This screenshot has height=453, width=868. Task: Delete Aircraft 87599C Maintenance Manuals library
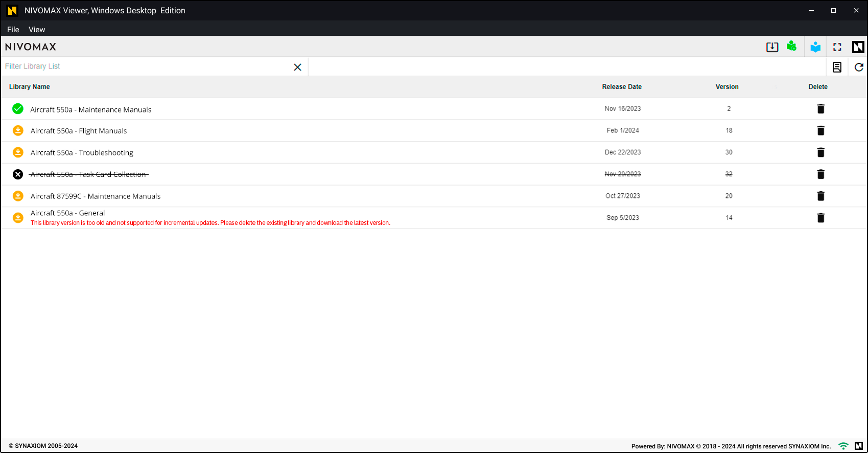(x=820, y=196)
